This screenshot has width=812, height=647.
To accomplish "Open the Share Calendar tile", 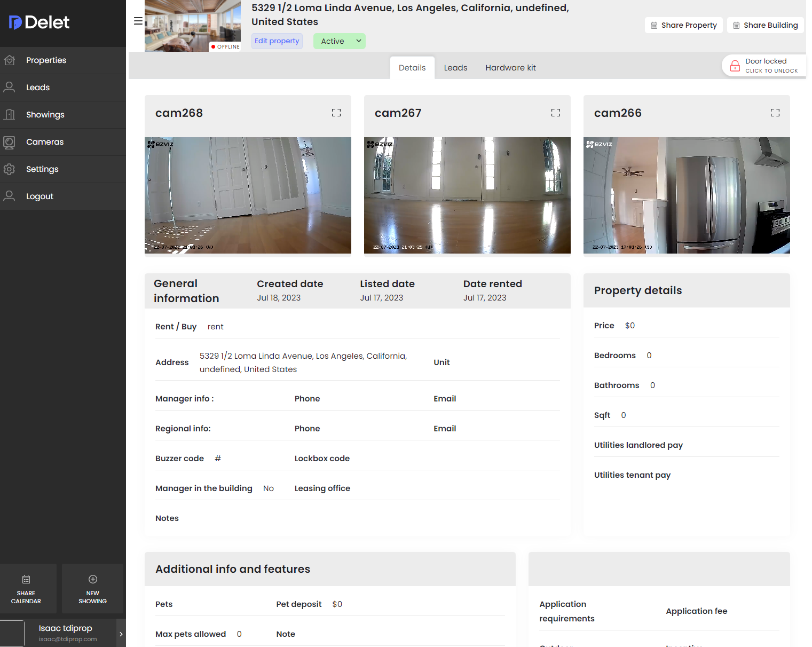I will coord(26,589).
